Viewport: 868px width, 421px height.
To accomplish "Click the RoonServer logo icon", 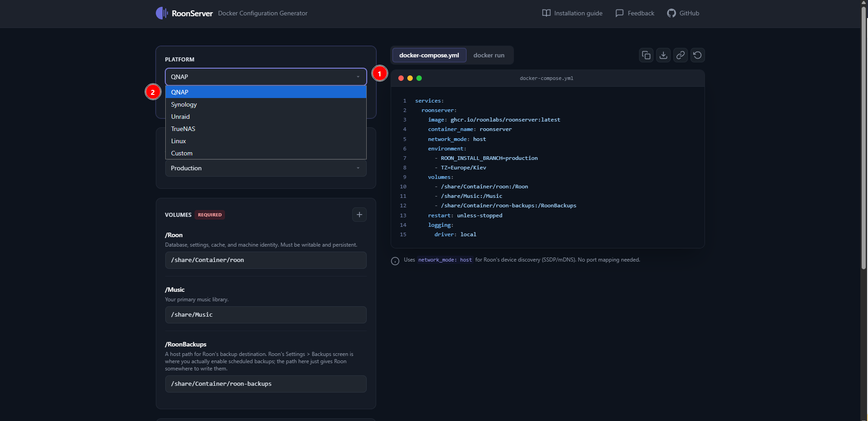I will coord(162,13).
